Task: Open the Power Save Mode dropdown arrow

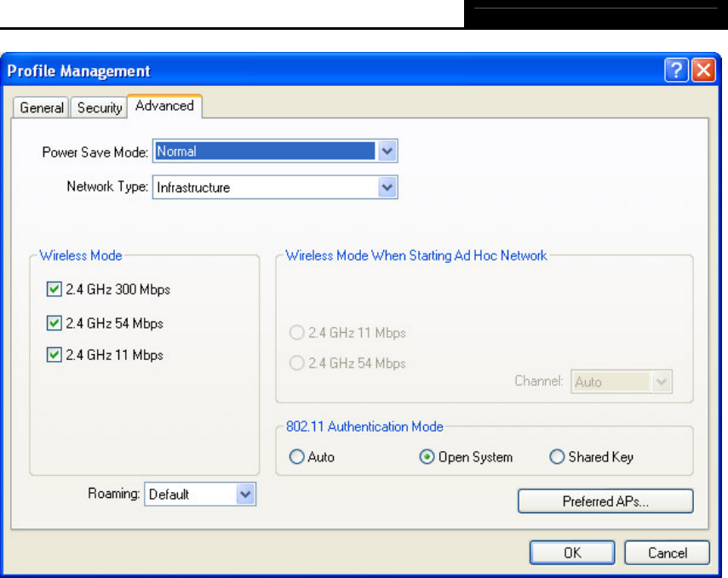Action: coord(387,151)
